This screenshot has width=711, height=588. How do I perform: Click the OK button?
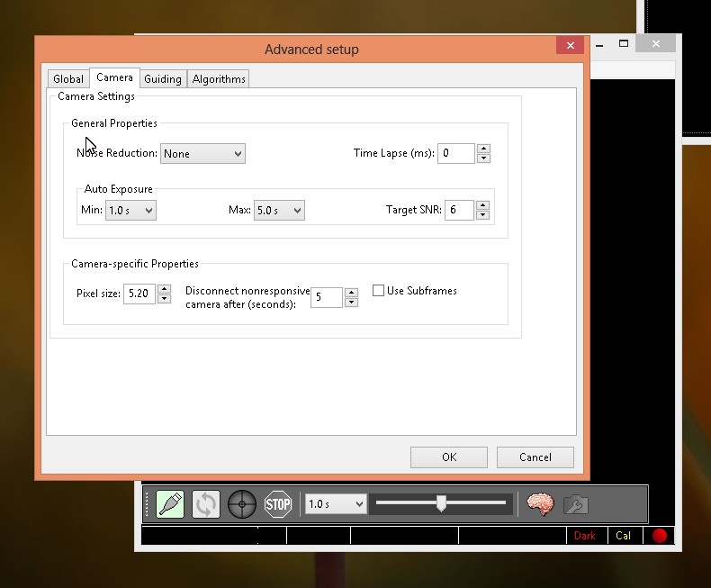449,457
